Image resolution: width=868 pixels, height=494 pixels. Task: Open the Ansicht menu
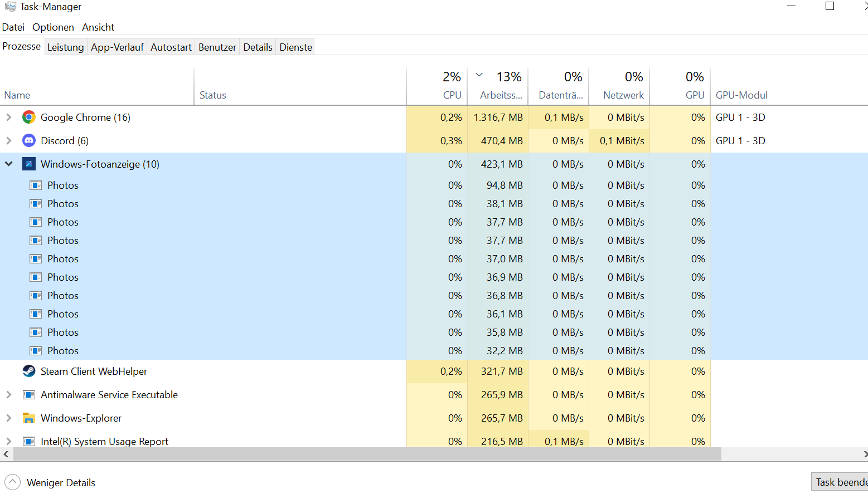point(98,27)
